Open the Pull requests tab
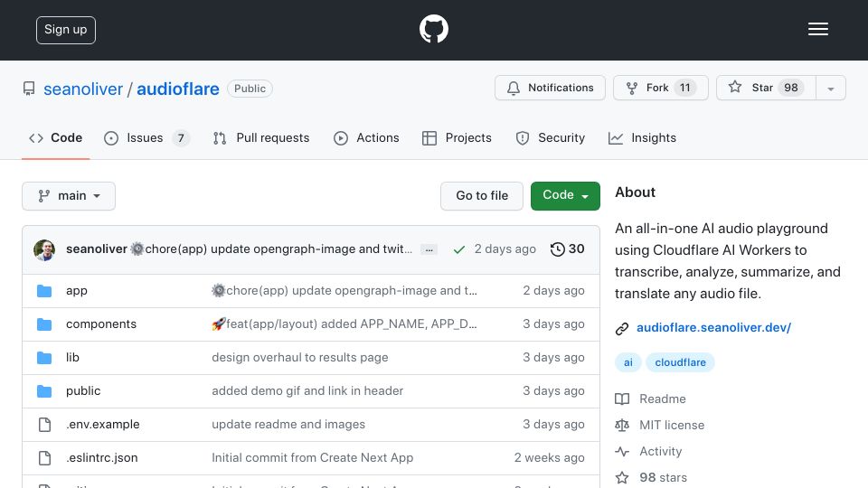Screen dimensions: 868x488 261,137
